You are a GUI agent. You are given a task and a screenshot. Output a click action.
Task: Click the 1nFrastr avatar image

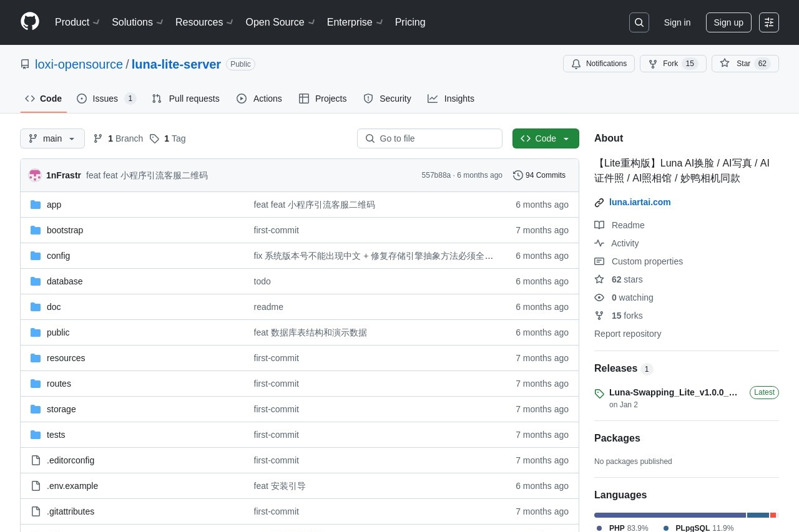tap(35, 175)
